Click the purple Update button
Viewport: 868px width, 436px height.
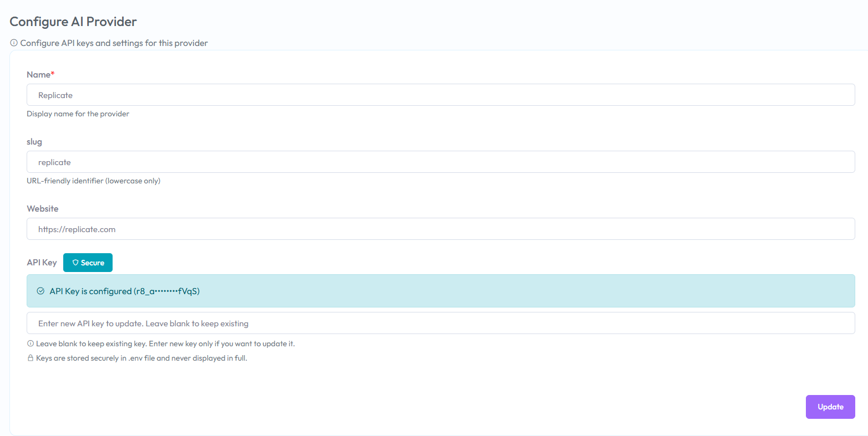[x=830, y=407]
